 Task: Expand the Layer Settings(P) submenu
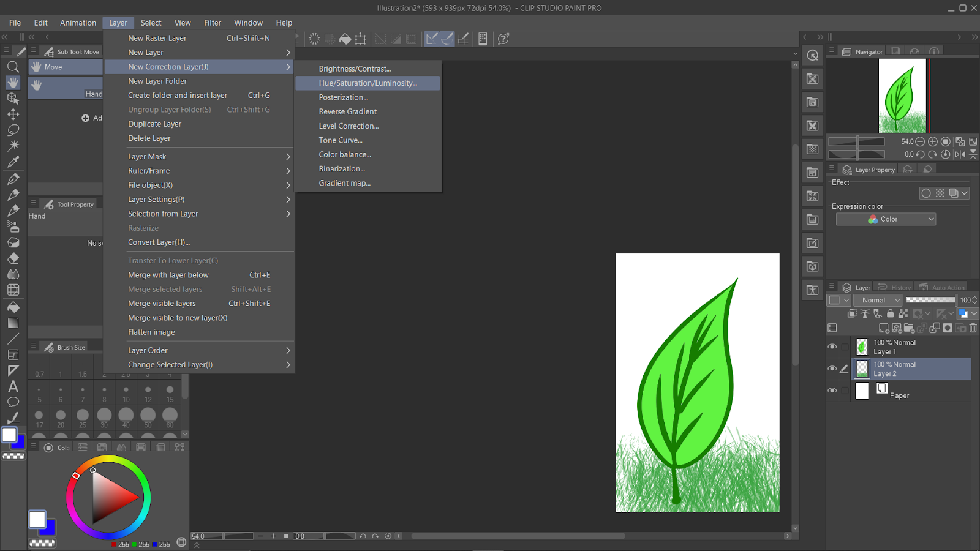199,200
